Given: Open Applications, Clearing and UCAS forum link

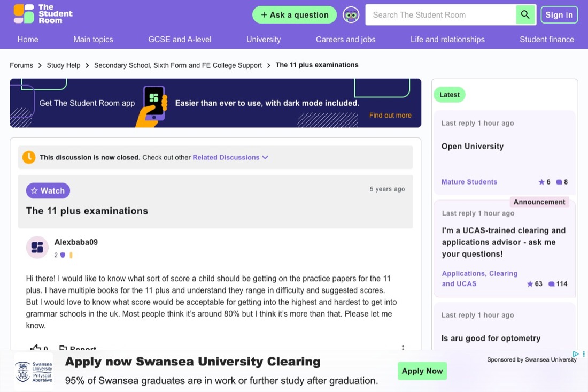Looking at the screenshot, I should click(x=479, y=279).
